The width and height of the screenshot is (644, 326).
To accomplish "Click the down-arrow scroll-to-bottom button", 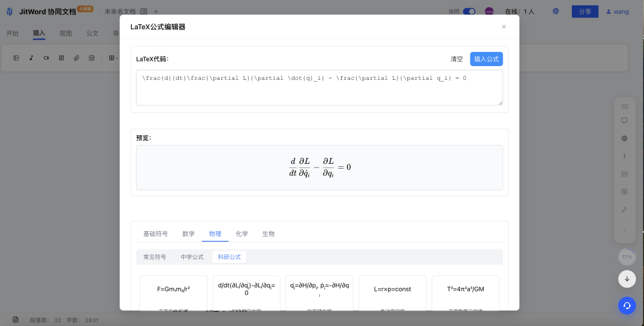I will pyautogui.click(x=627, y=279).
